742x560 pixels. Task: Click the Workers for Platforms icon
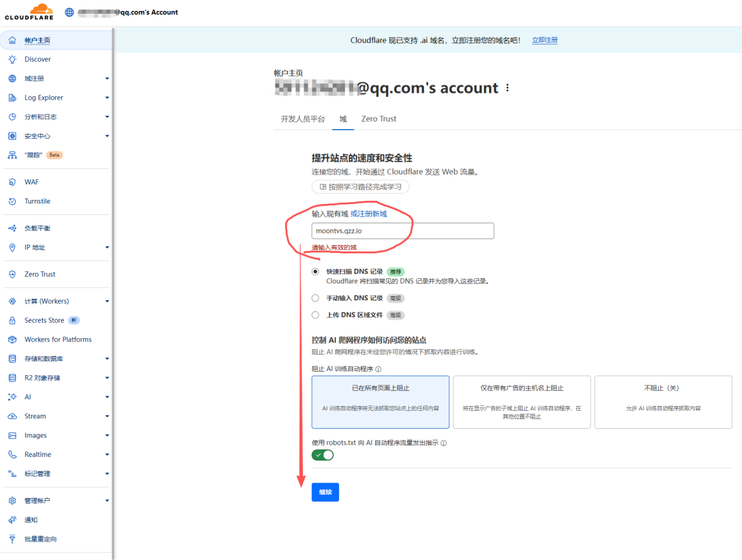(12, 339)
